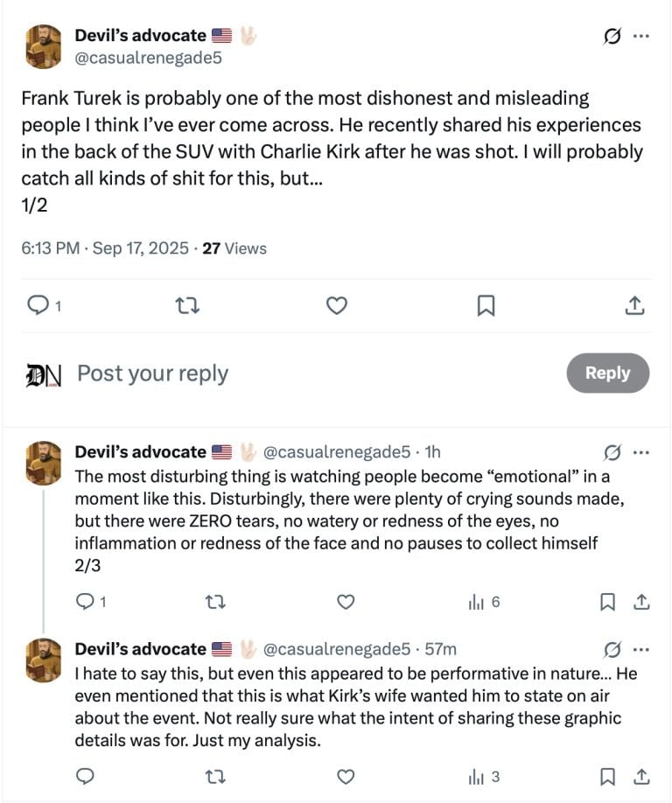Like the main Frank Turek post
Image resolution: width=672 pixels, height=803 pixels.
[x=337, y=305]
